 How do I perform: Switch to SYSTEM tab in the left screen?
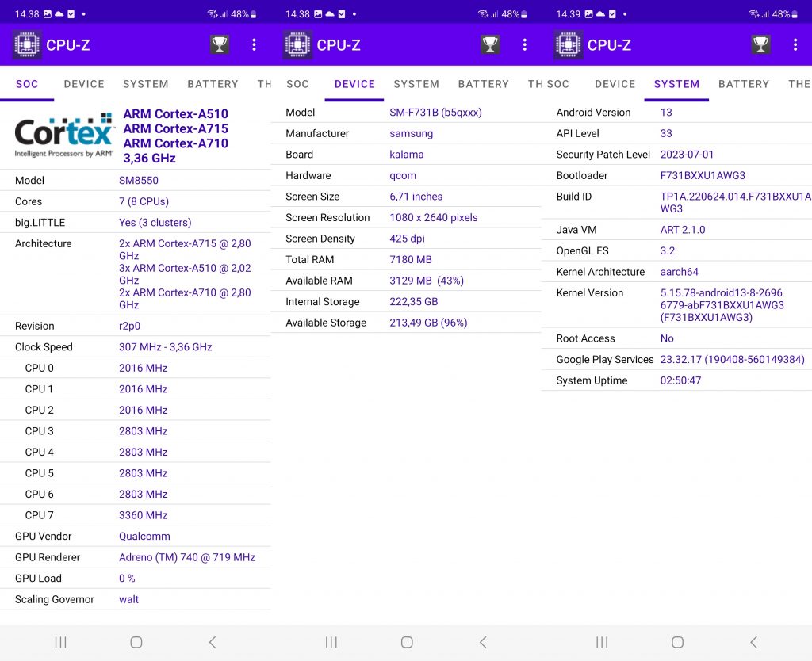[x=146, y=84]
